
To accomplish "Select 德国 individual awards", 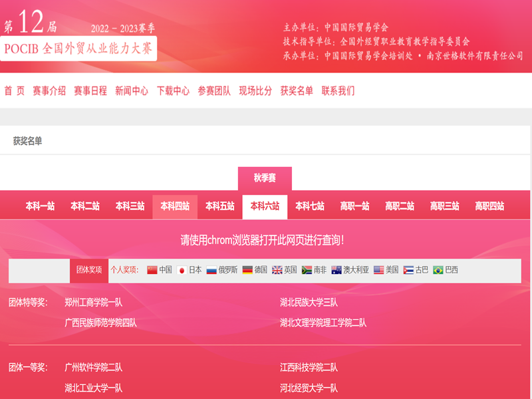I will [x=261, y=270].
